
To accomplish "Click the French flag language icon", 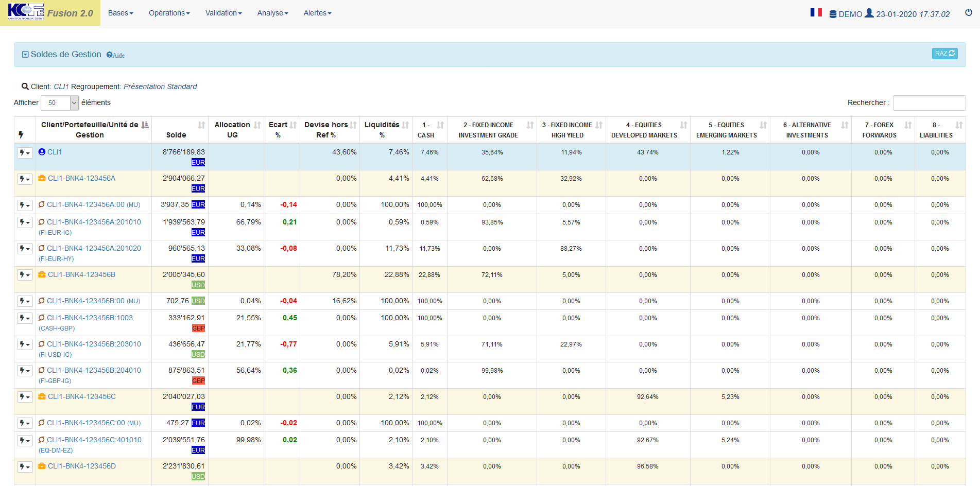I will click(816, 12).
